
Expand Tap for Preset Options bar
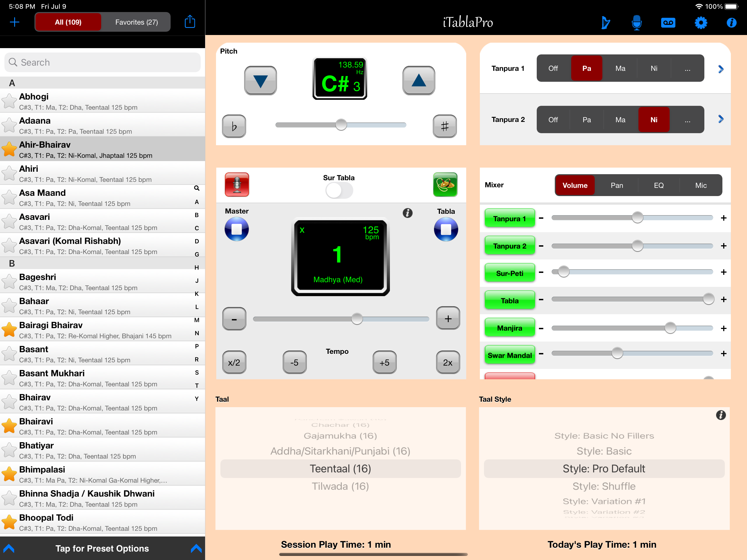(102, 548)
